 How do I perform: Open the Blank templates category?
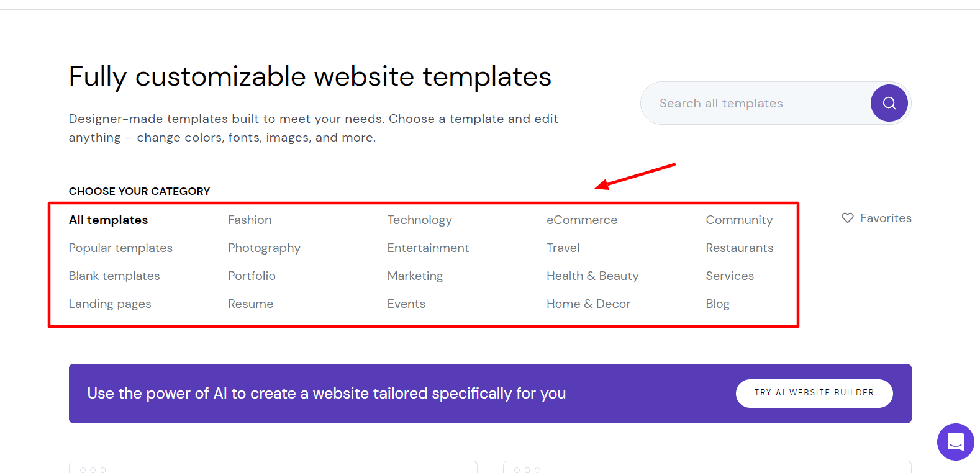(114, 276)
